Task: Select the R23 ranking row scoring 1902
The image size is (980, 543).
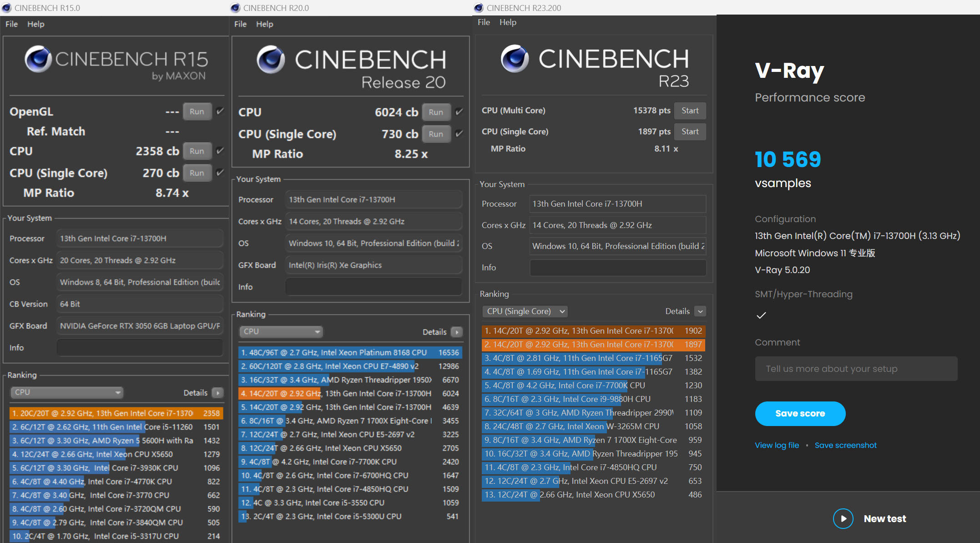Action: [593, 331]
